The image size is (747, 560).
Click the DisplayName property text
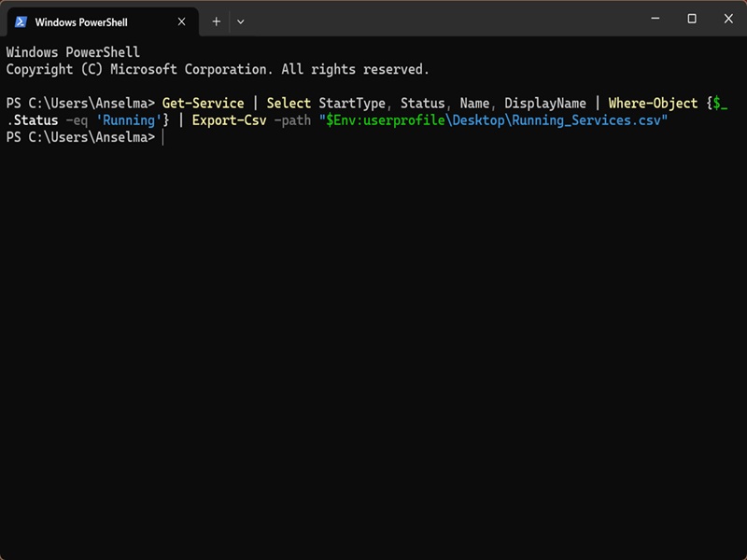[545, 104]
